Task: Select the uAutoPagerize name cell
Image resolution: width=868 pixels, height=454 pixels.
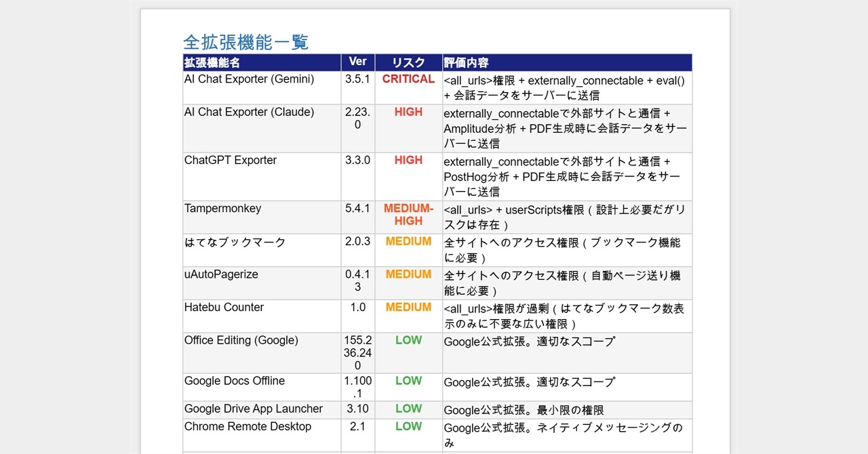Action: coord(221,274)
